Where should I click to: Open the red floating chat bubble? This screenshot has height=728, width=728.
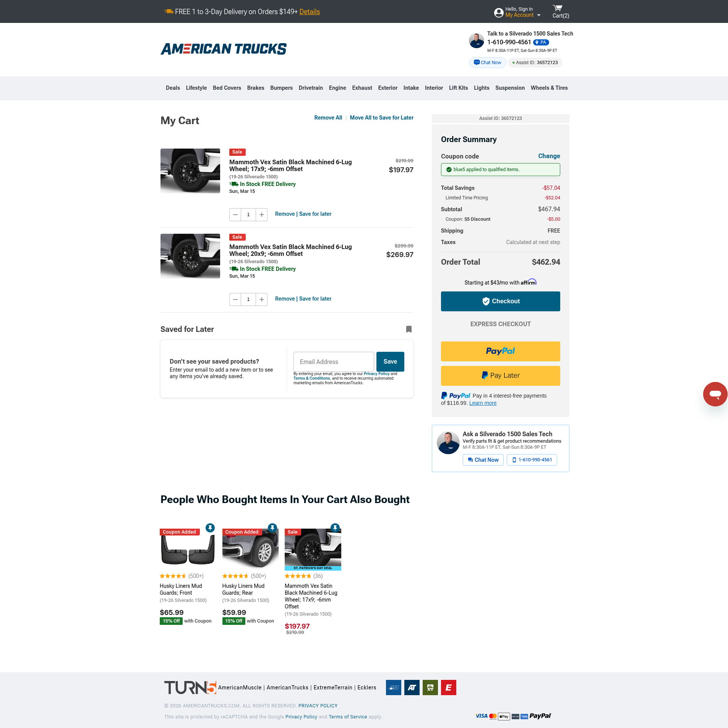click(x=715, y=394)
